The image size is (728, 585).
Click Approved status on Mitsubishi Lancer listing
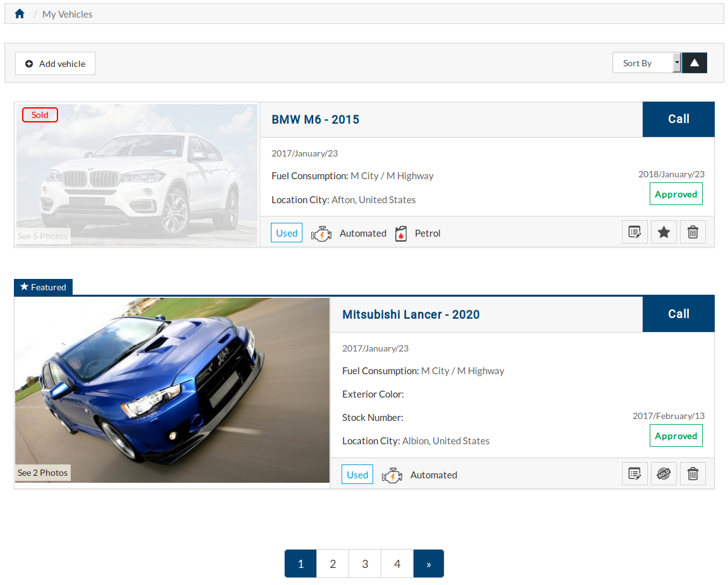tap(676, 435)
